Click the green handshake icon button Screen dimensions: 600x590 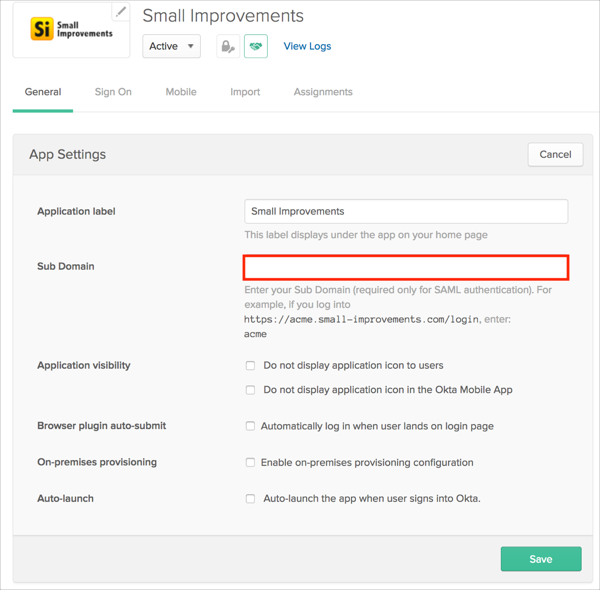pyautogui.click(x=255, y=46)
